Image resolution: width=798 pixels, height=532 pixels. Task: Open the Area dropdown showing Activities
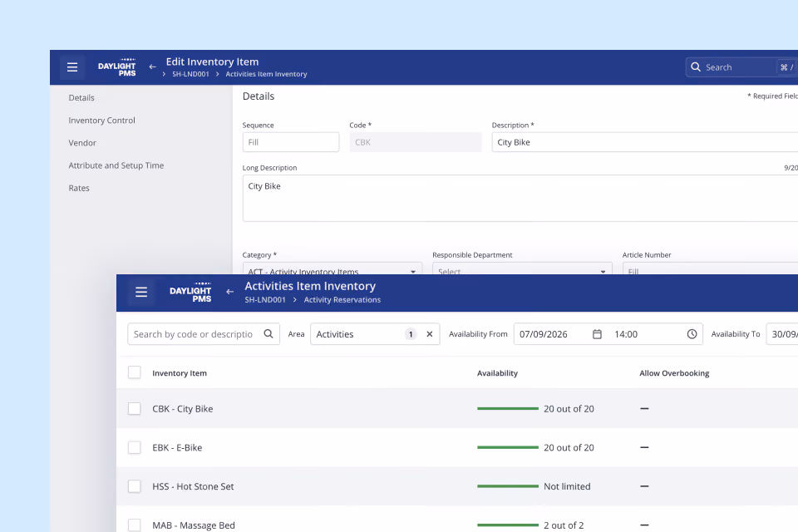tap(375, 334)
